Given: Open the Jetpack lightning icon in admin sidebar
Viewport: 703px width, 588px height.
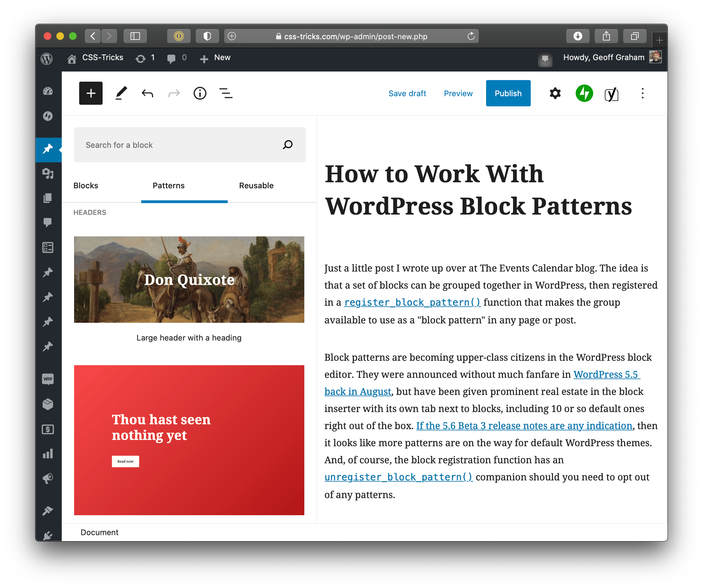Looking at the screenshot, I should tap(48, 116).
